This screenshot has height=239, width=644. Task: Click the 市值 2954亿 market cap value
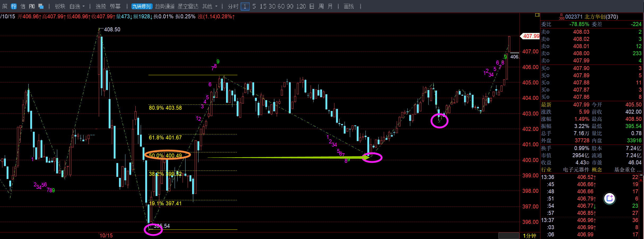click(x=581, y=155)
